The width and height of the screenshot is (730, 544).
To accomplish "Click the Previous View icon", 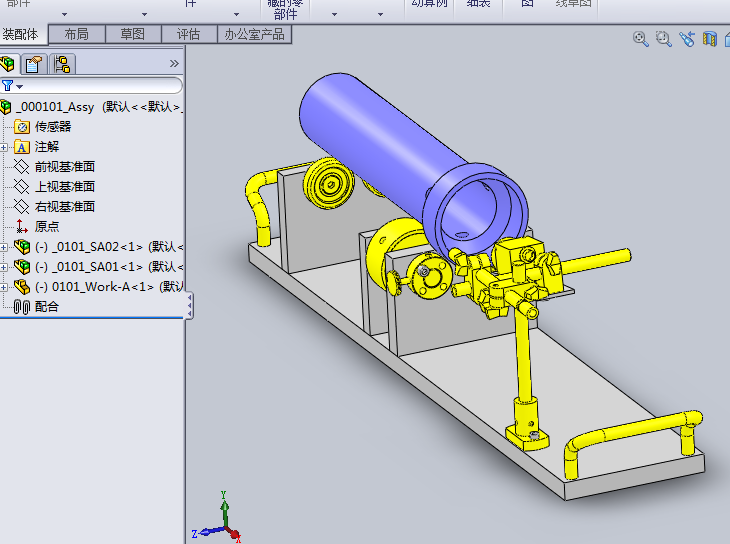I will point(686,39).
